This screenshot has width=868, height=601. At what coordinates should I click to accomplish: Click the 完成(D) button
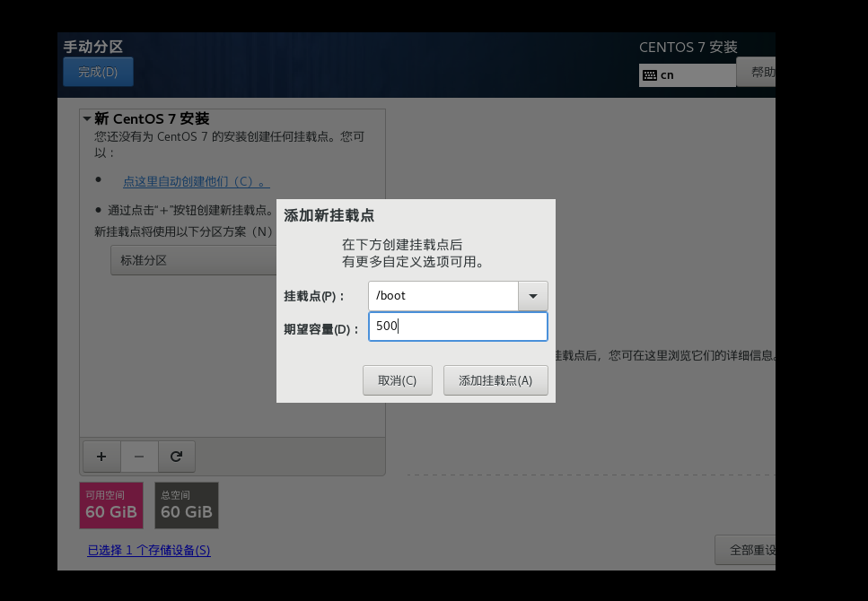coord(98,72)
